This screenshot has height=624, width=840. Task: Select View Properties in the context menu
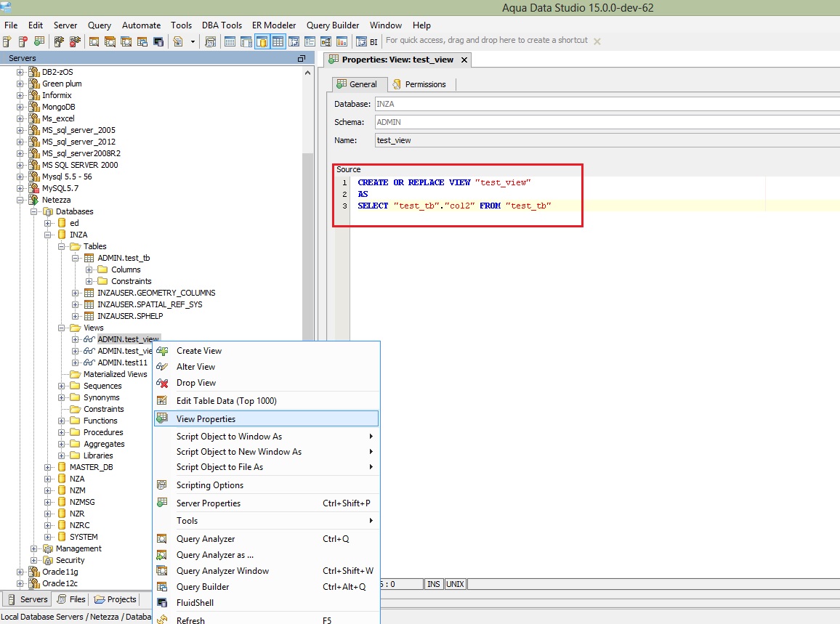(267, 419)
